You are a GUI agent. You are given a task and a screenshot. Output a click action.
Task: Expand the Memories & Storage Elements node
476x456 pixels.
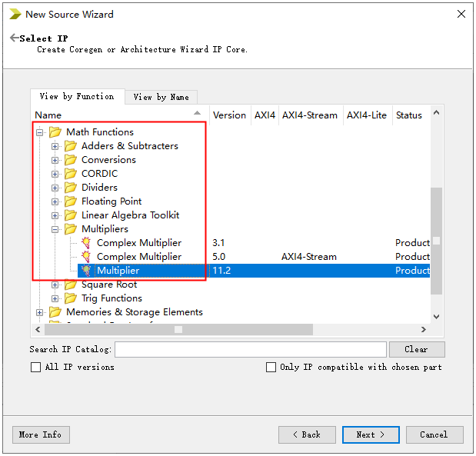(40, 312)
